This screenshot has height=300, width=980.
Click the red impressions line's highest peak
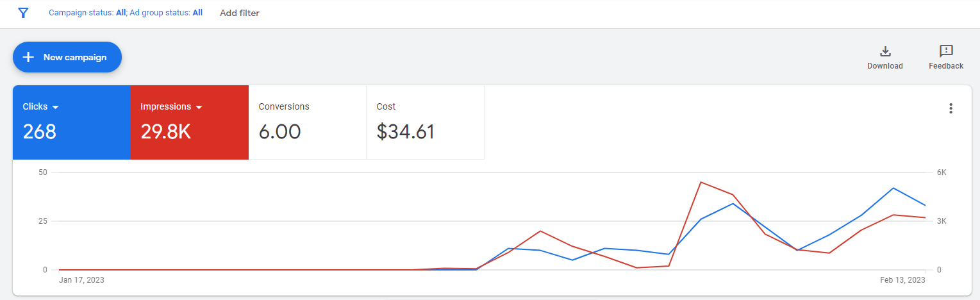[702, 182]
